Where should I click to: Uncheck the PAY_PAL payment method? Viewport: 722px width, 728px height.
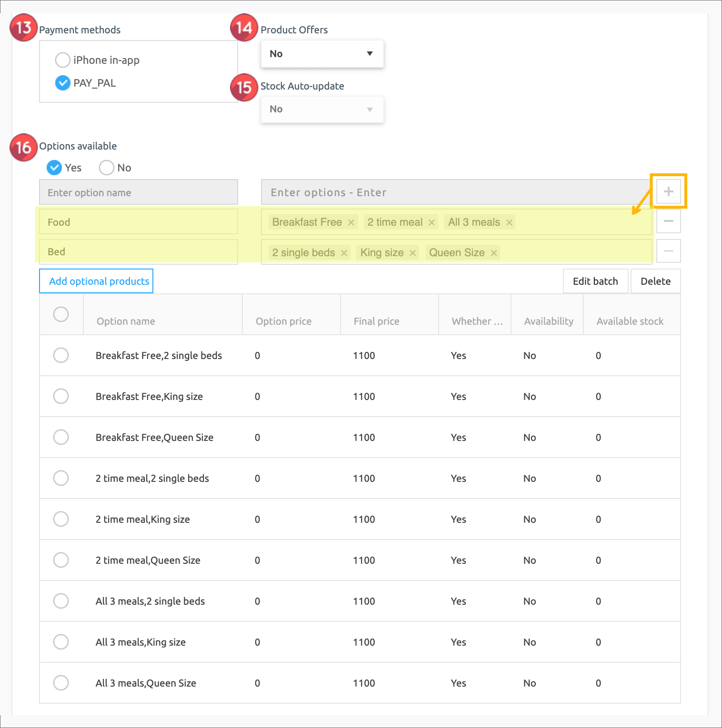coord(62,83)
